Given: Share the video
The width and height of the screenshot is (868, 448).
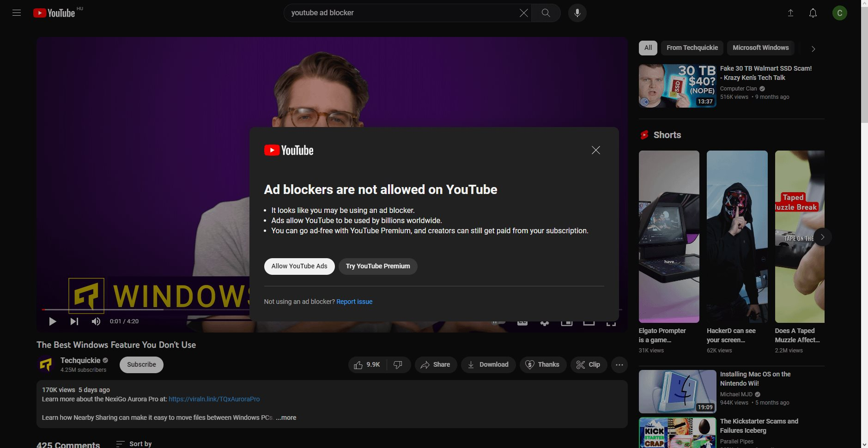Looking at the screenshot, I should point(436,365).
